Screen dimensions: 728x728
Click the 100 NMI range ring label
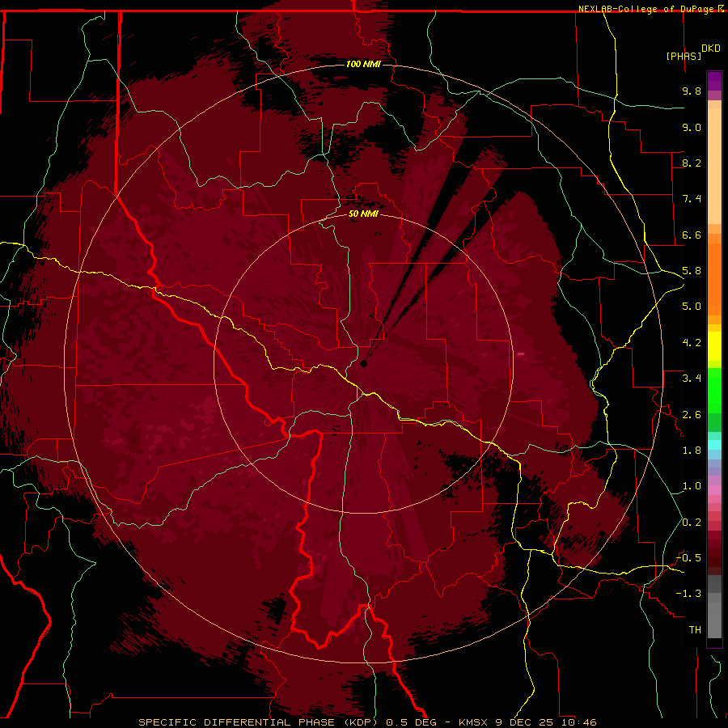tap(363, 64)
